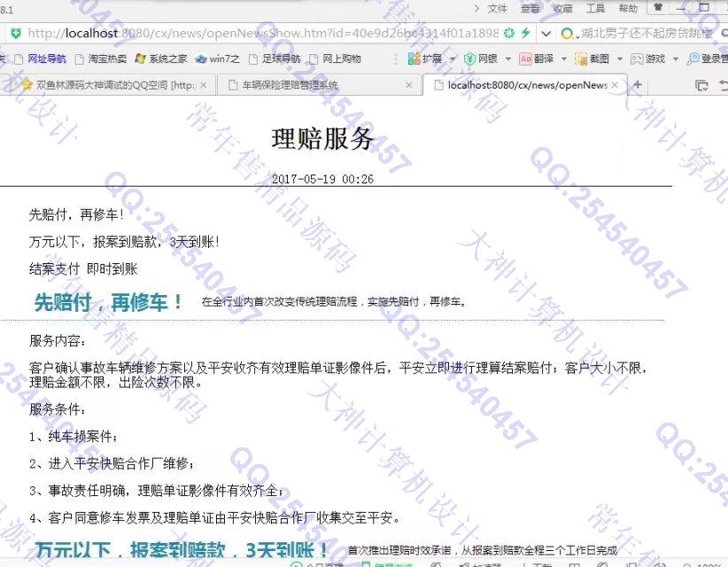Viewport: 728px width, 567px height.
Task: Click the item 2、进入平安快赔合作厂维修；
Action: (112, 463)
